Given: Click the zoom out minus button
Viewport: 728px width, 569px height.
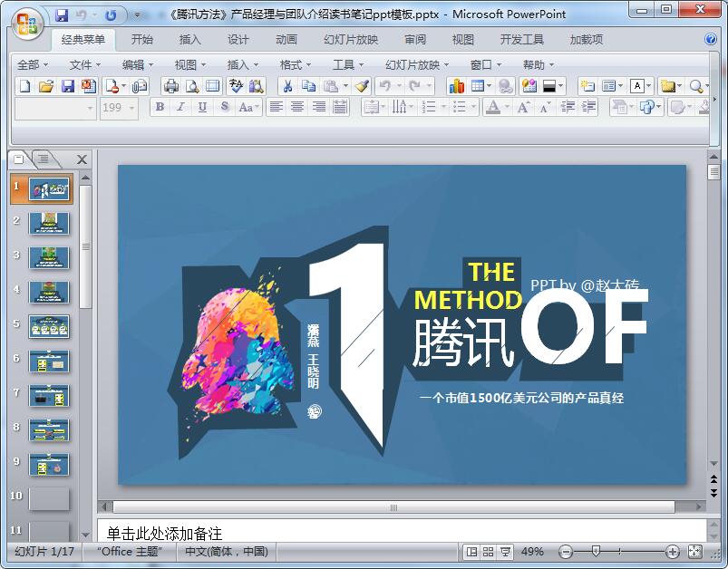Looking at the screenshot, I should tap(566, 552).
